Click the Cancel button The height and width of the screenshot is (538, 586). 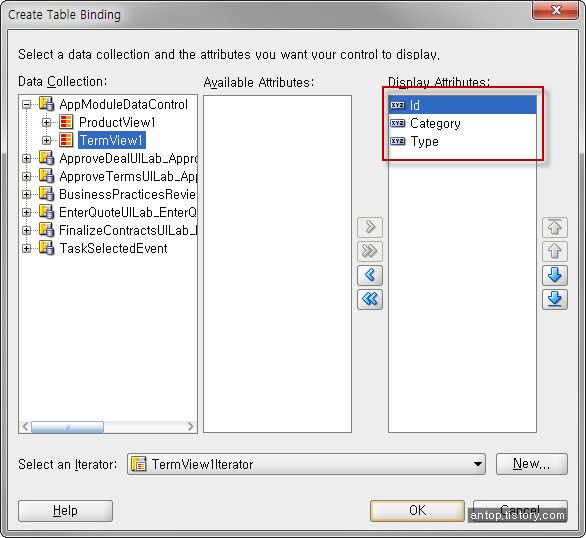tap(520, 510)
